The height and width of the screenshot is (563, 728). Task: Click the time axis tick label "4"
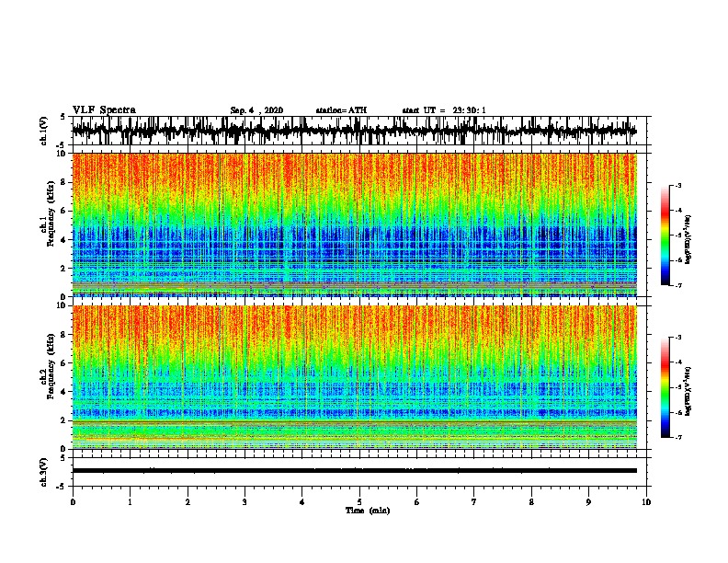302,502
